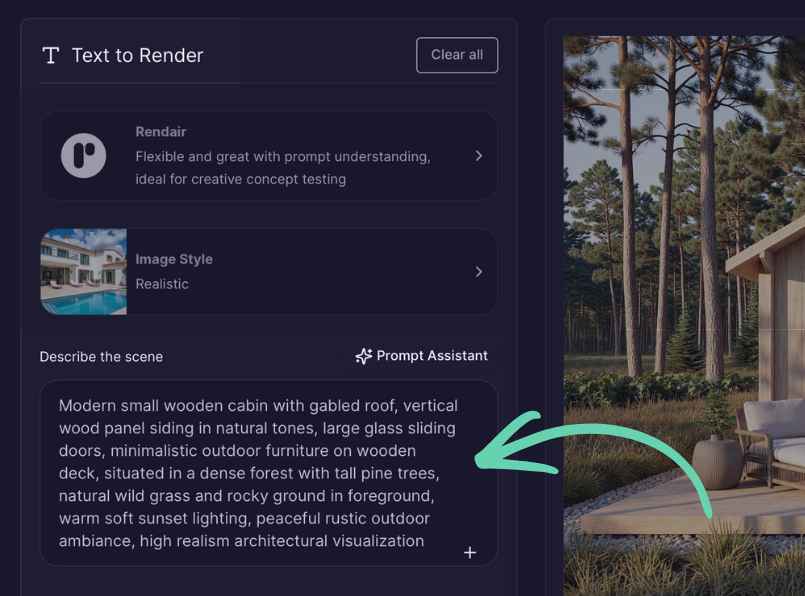
Task: Click the green arrow pointing at prompt
Action: (593, 462)
